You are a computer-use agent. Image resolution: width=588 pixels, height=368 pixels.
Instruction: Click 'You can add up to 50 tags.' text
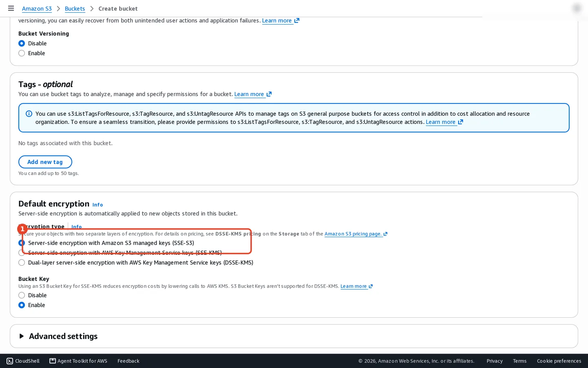tap(49, 173)
